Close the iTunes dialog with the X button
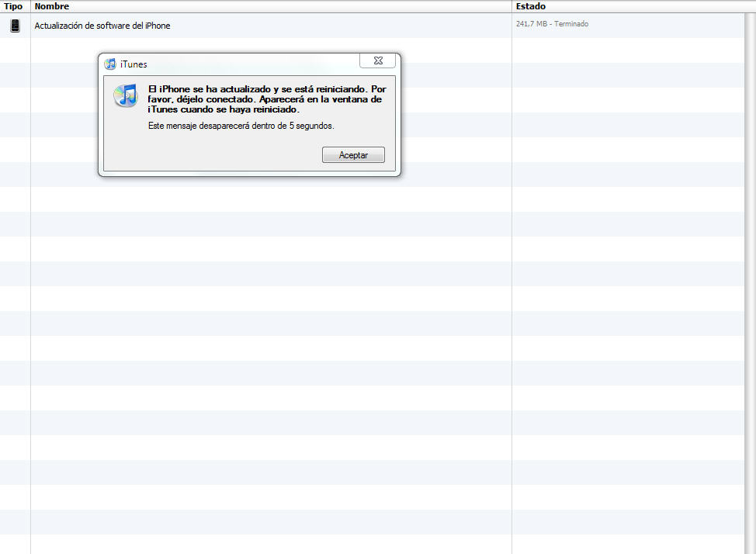The height and width of the screenshot is (554, 756). tap(377, 61)
